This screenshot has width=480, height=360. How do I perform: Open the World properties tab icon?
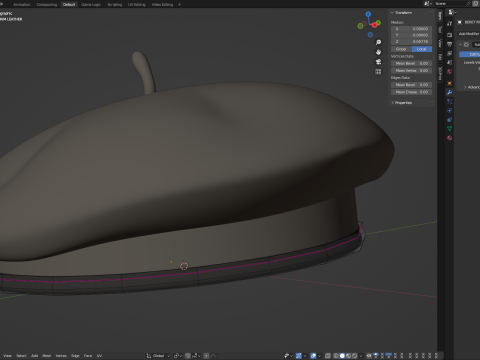450,71
